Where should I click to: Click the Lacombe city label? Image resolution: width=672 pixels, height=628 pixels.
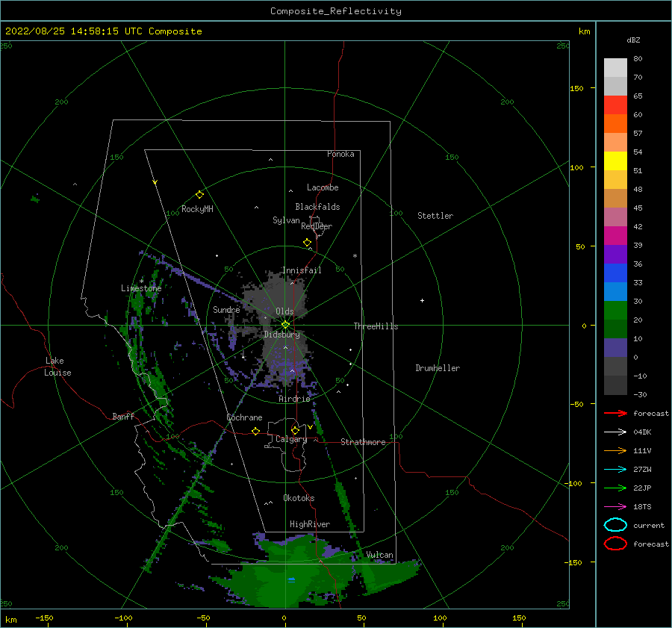point(323,187)
